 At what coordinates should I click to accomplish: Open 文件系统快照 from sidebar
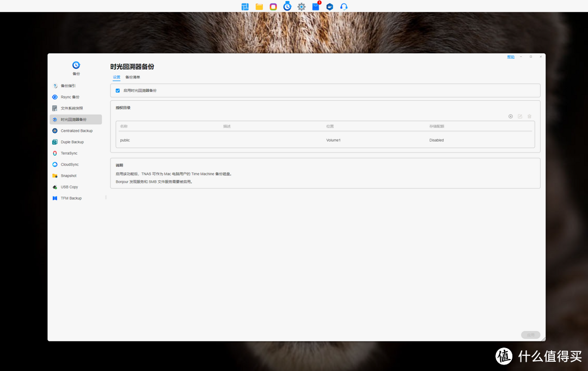[72, 108]
